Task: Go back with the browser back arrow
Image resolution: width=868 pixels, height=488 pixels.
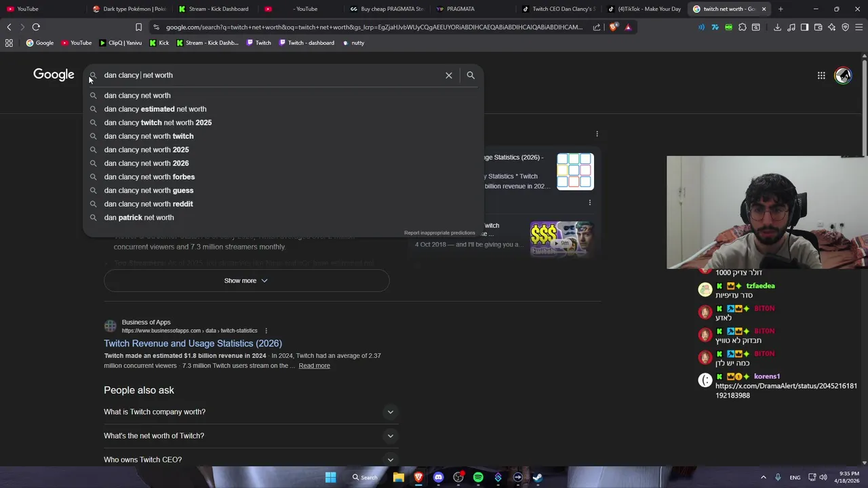Action: tap(9, 27)
